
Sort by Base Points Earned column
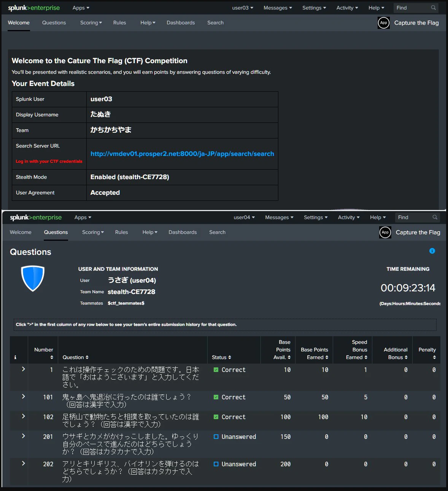[315, 353]
